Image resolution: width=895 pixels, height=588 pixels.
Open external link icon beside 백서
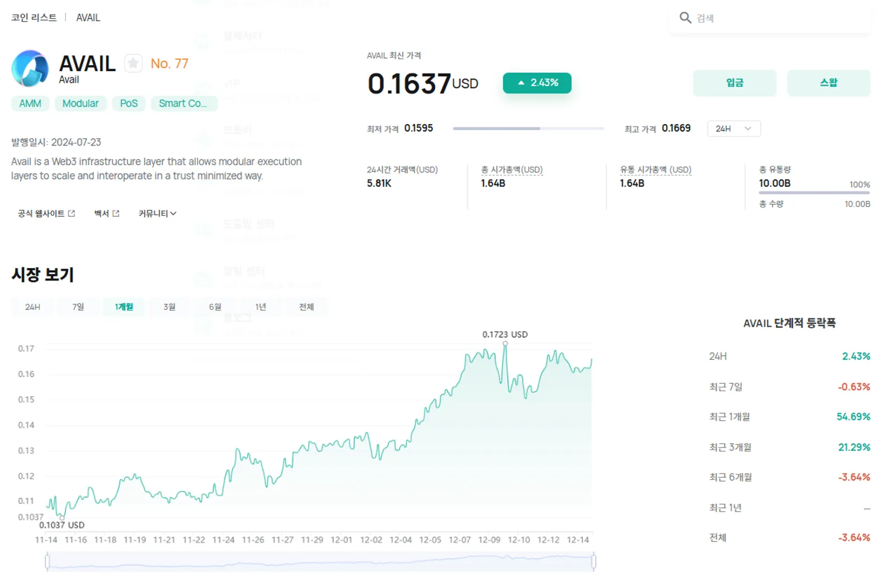[116, 213]
